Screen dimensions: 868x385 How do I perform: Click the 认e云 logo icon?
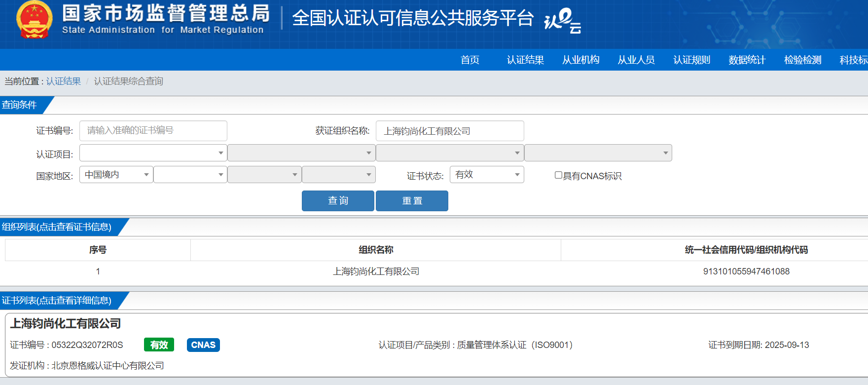[562, 21]
